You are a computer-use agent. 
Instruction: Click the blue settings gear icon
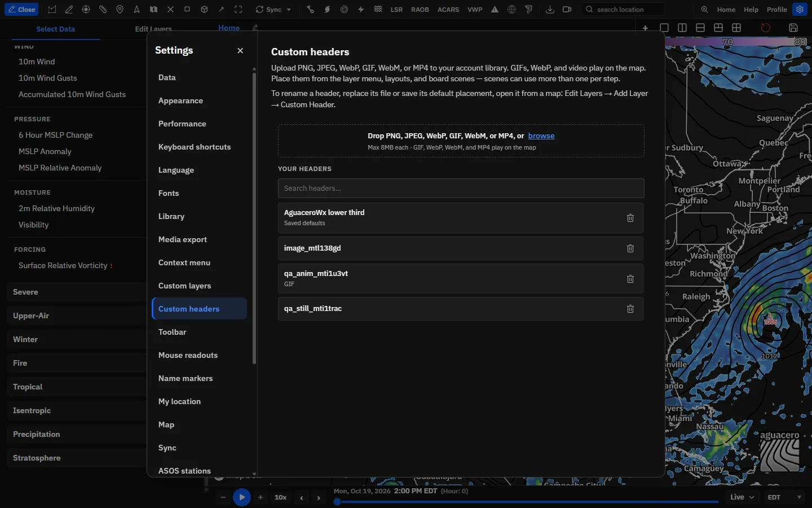(x=800, y=10)
